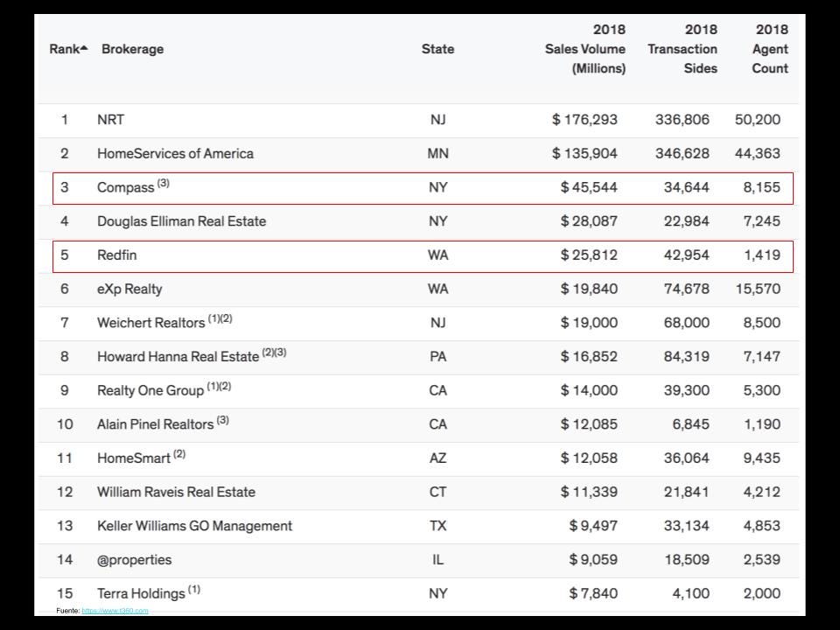Click sales volume value $ 16,852
This screenshot has width=840, height=630.
[589, 357]
